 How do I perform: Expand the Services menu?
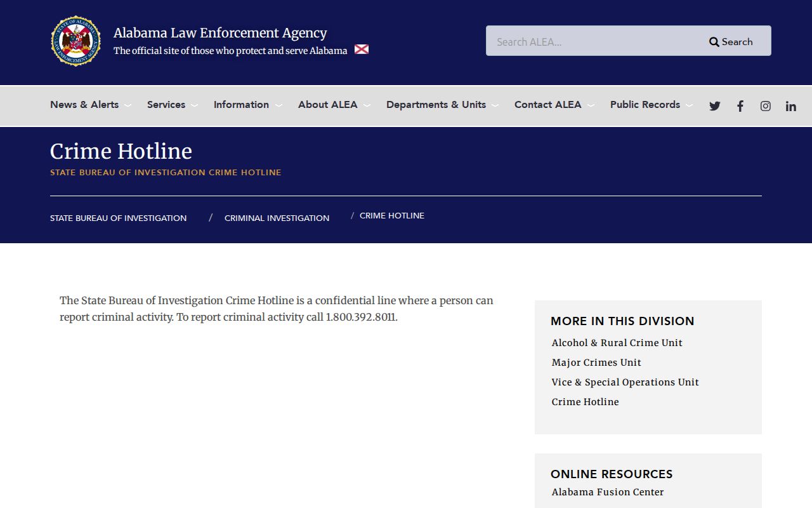[173, 105]
